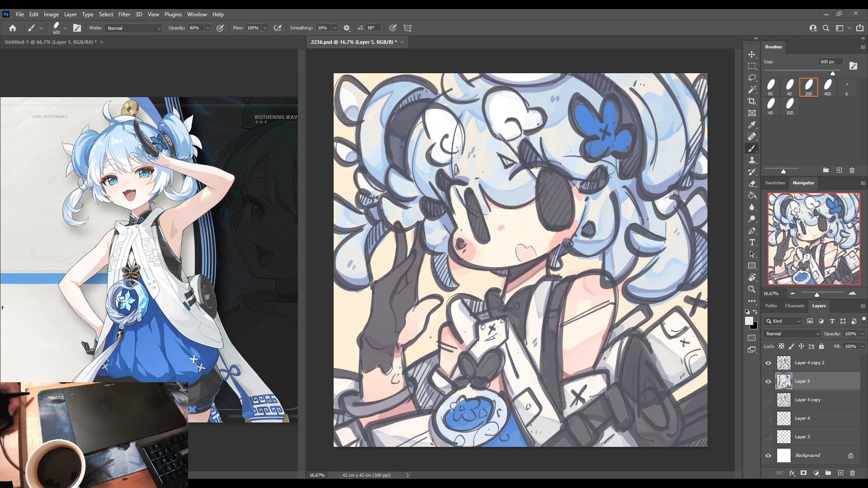The height and width of the screenshot is (488, 868).
Task: Show Layer 4 visibility
Action: [768, 418]
